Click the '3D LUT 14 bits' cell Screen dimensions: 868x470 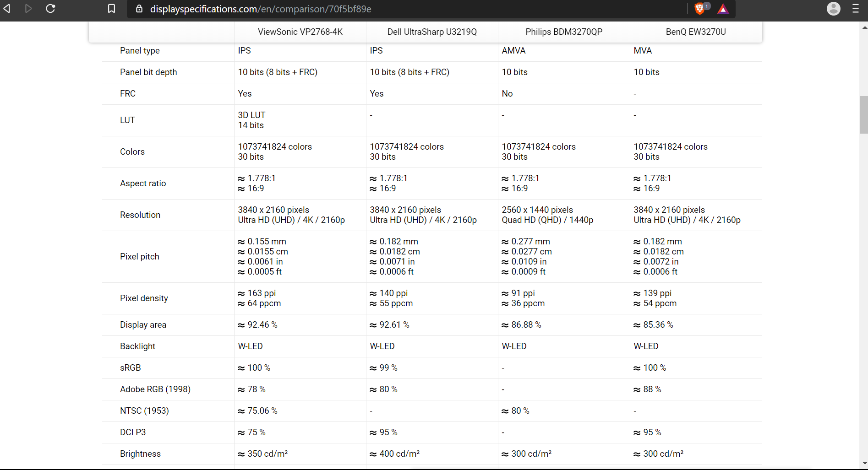tap(251, 120)
